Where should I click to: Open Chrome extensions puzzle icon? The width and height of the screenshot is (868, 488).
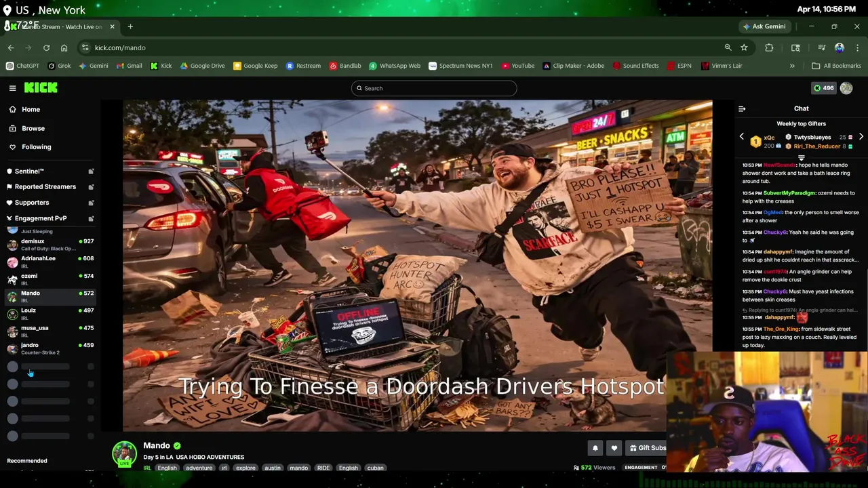(x=769, y=48)
